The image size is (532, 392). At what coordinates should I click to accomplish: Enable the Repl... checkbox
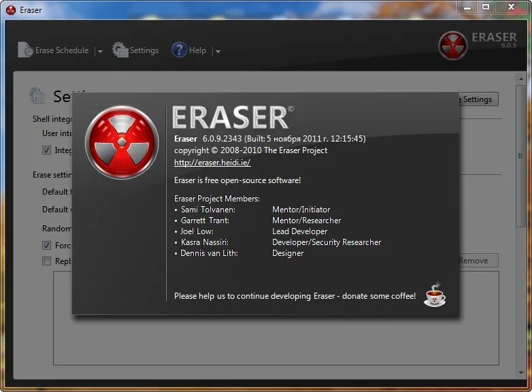tap(46, 261)
